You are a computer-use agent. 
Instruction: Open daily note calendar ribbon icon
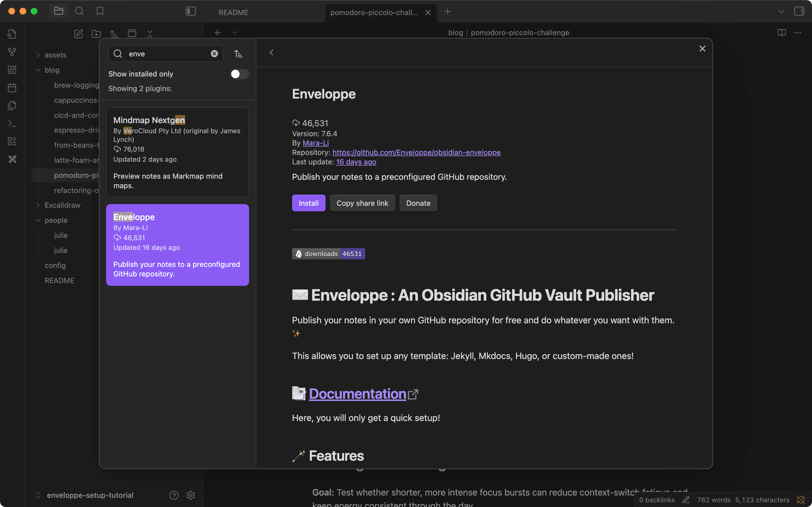tap(12, 87)
